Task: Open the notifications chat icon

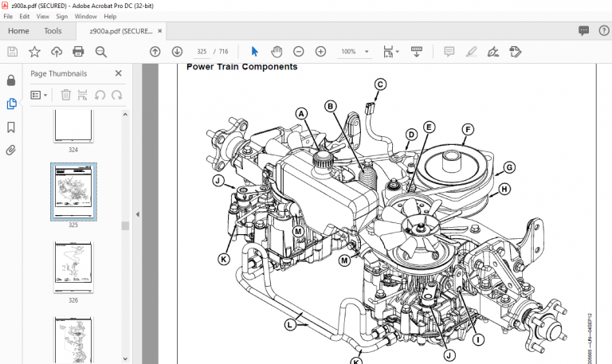Action: pos(584,31)
